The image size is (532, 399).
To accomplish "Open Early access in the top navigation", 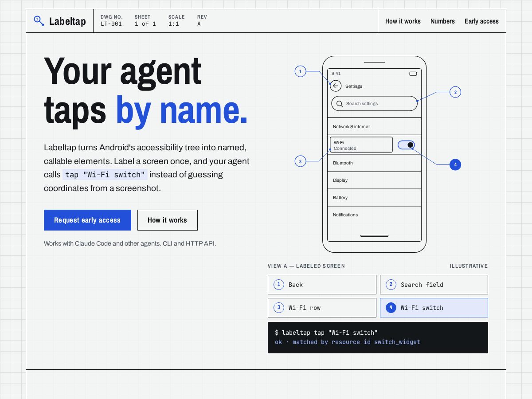I will 481,21.
